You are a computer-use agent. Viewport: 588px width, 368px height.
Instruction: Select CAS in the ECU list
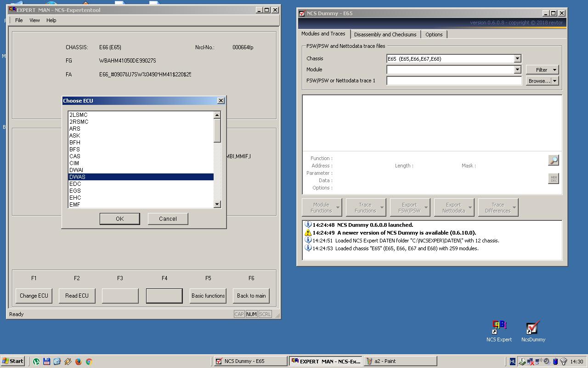pyautogui.click(x=141, y=156)
